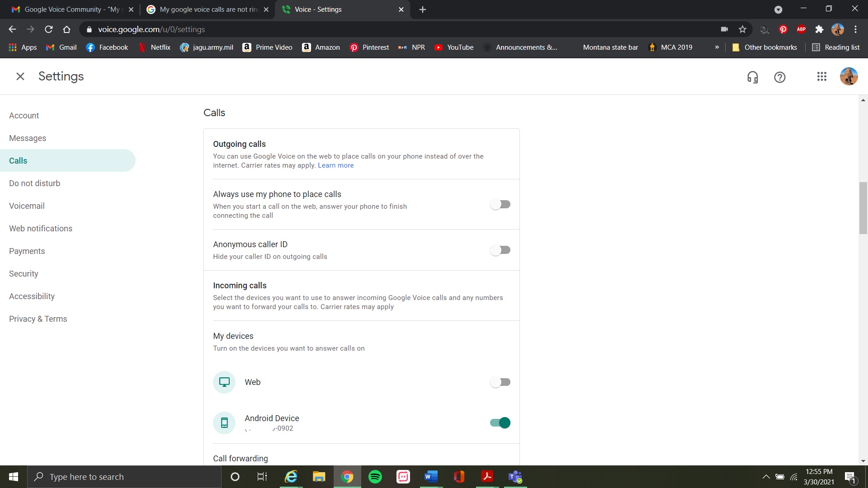Expand the hidden bookmarks overflow chevron
The height and width of the screenshot is (488, 868).
pos(717,47)
